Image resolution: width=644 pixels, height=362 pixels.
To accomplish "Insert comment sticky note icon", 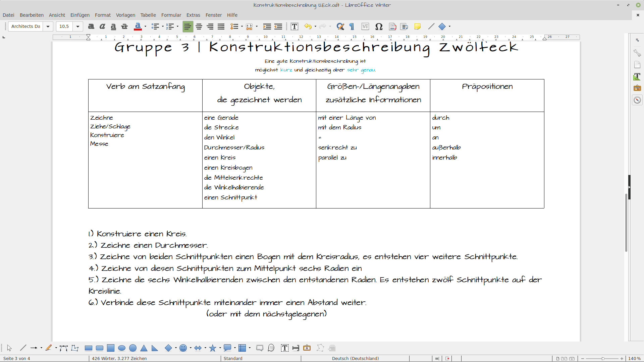I will click(x=418, y=26).
